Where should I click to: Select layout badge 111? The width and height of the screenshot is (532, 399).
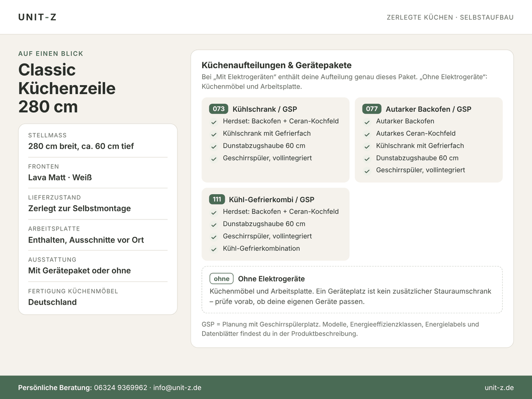tap(217, 199)
